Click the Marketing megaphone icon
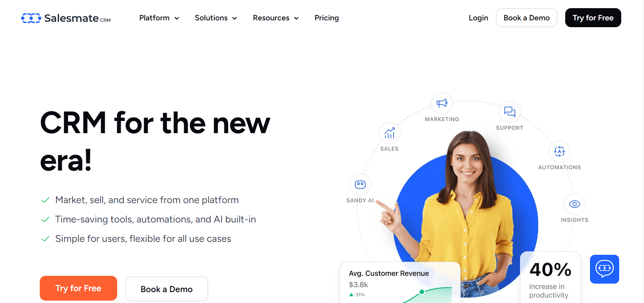The width and height of the screenshot is (644, 303). (x=442, y=103)
